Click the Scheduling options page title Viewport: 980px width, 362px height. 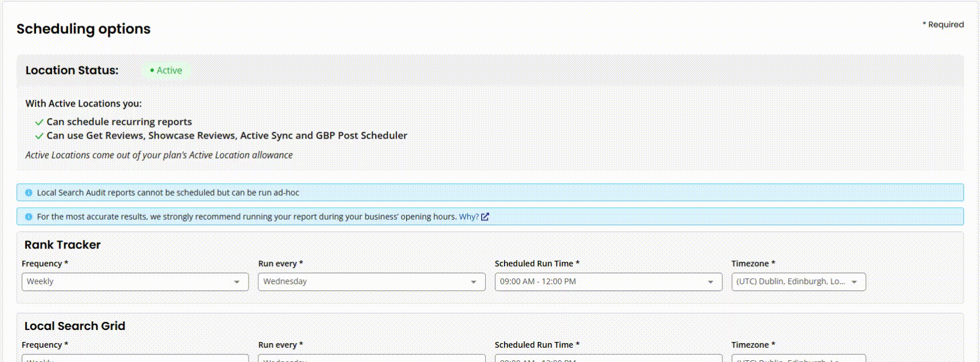(84, 29)
